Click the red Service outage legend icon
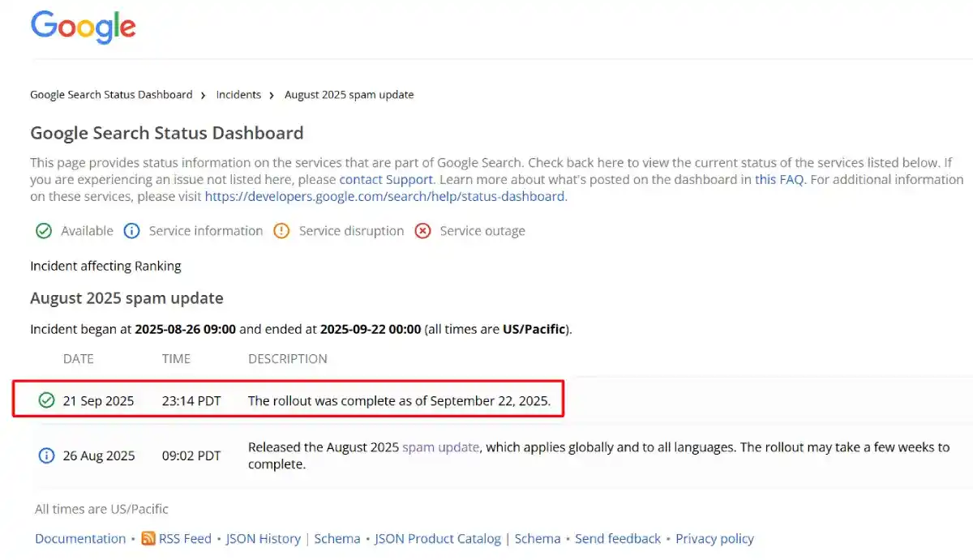The image size is (973, 560). coord(422,231)
